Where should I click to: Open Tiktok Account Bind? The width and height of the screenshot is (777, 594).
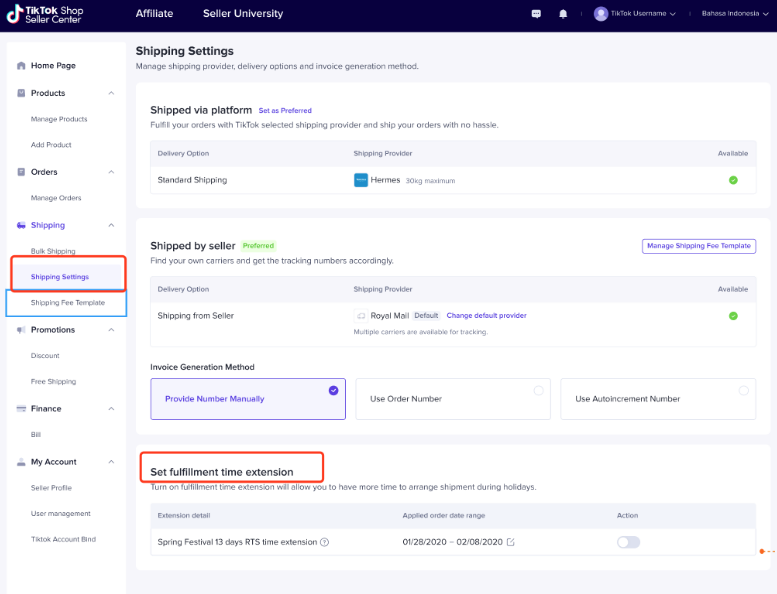[63, 540]
